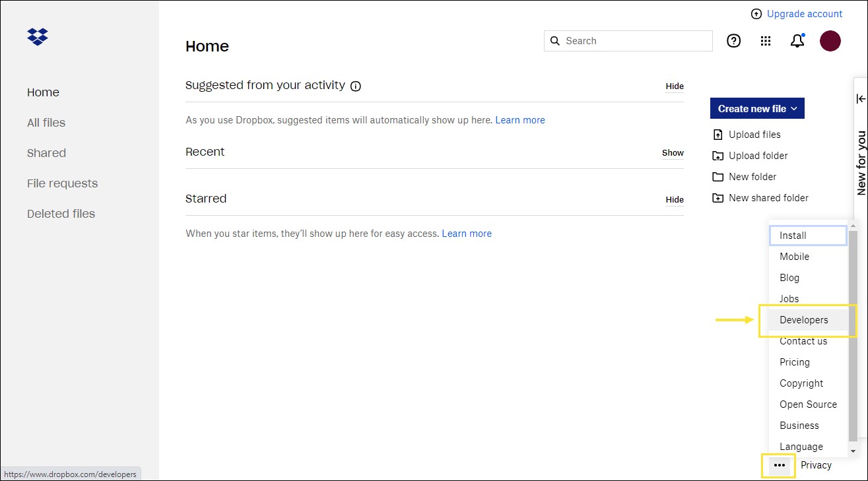Hide the Starred section
The width and height of the screenshot is (868, 481).
click(x=674, y=200)
